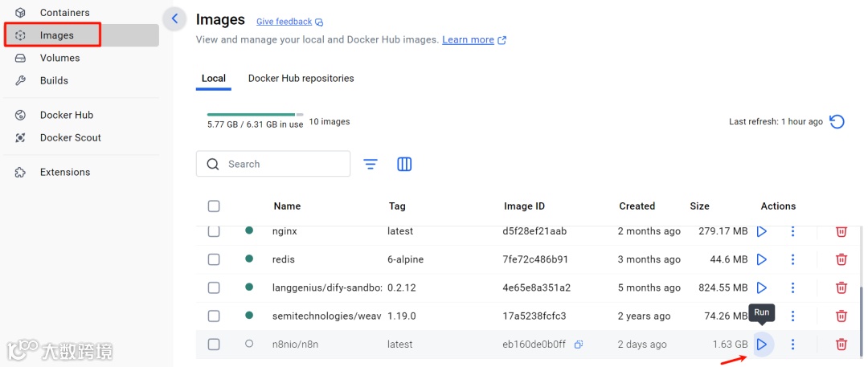868x367 pixels.
Task: Refresh the images list
Action: point(837,122)
